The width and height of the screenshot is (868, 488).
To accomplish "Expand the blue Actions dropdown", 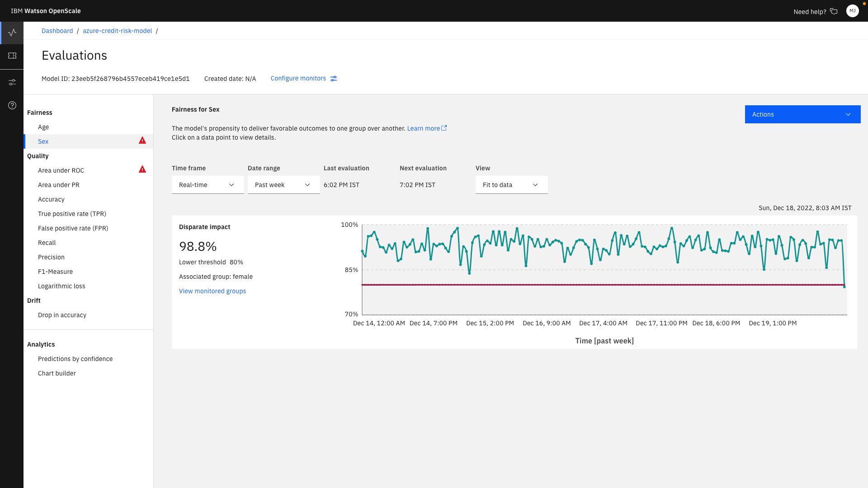I will point(802,114).
